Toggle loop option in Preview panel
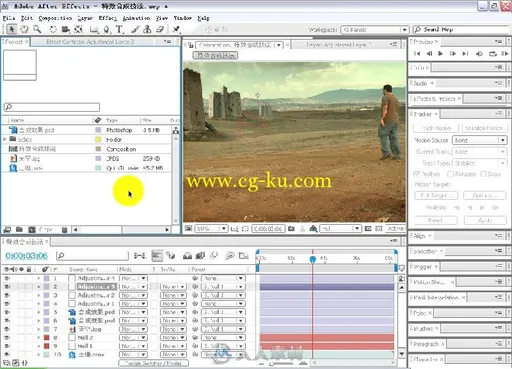512x369 pixels. tap(492, 54)
